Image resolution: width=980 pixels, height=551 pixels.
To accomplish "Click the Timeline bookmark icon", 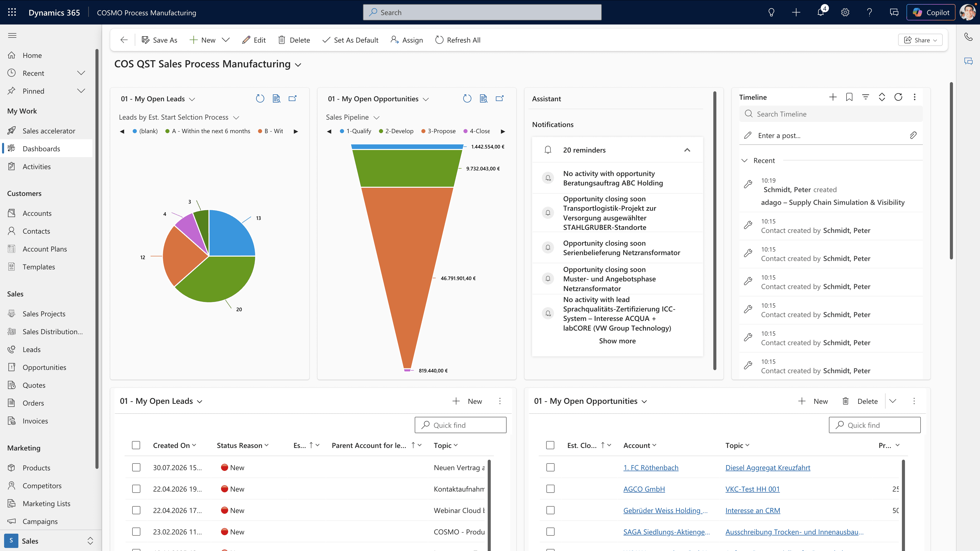I will (x=849, y=97).
